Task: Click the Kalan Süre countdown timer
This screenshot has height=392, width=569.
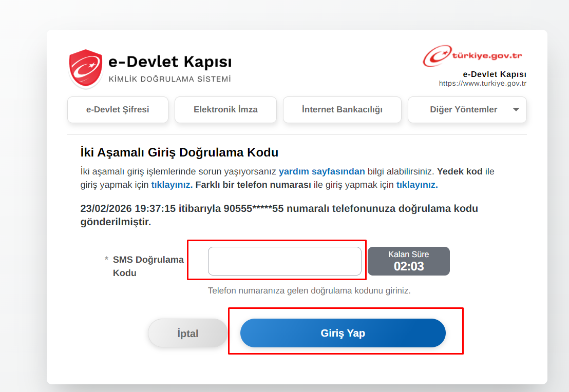Action: 409,261
